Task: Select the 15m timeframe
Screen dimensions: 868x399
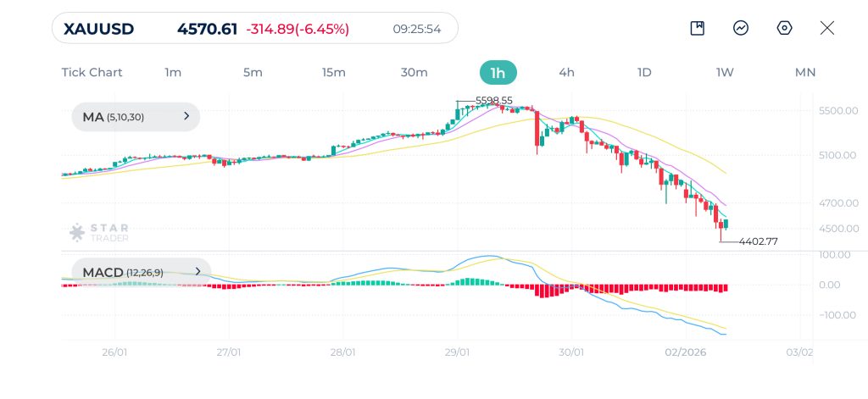Action: coord(334,73)
